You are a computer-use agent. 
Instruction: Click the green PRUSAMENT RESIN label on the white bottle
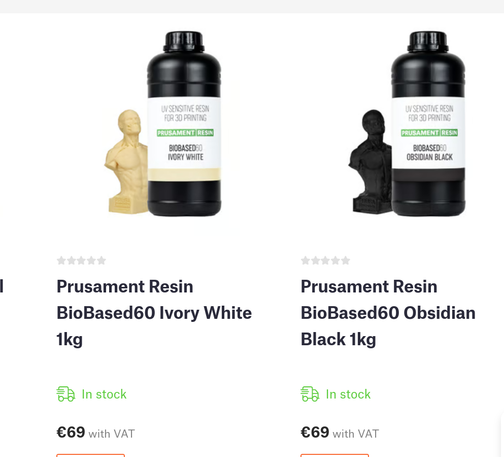point(185,133)
